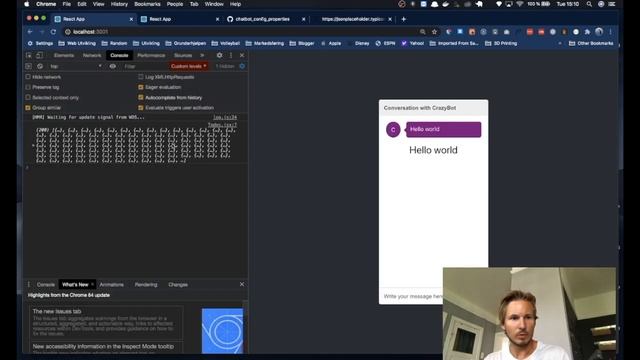The image size is (640, 360).
Task: Open the top JavaScript context dropdown
Action: [76, 66]
